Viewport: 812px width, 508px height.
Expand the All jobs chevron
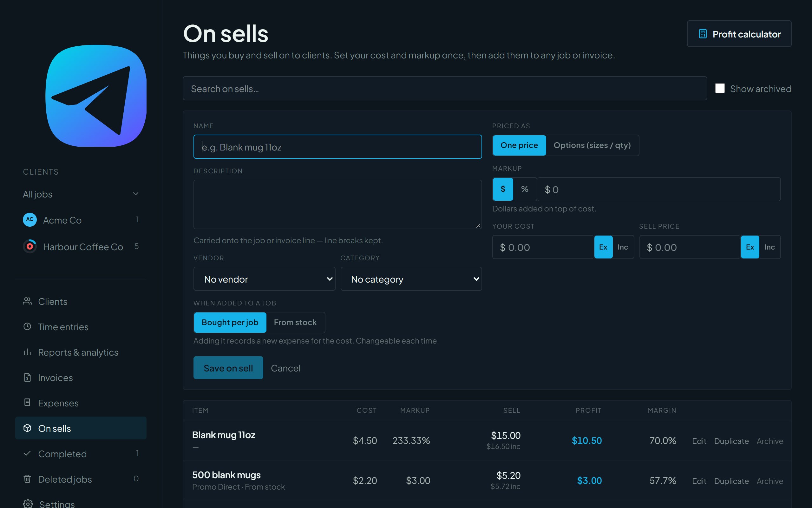click(x=136, y=194)
